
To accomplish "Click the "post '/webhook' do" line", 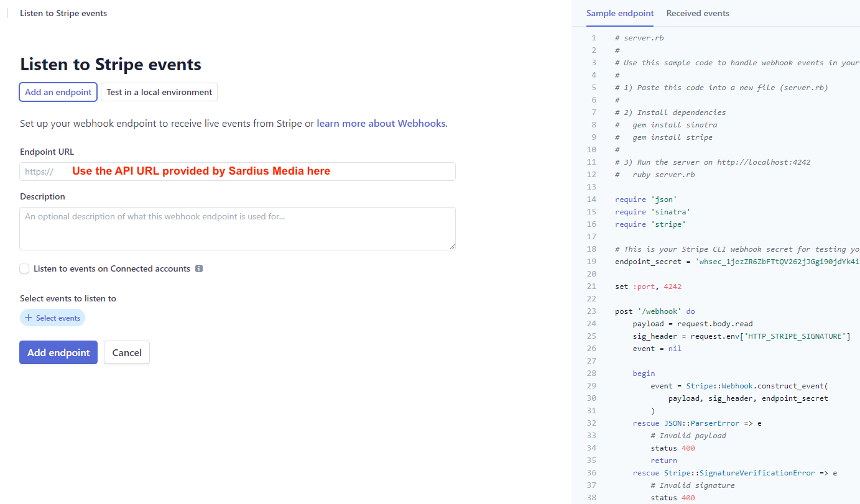I will point(655,311).
